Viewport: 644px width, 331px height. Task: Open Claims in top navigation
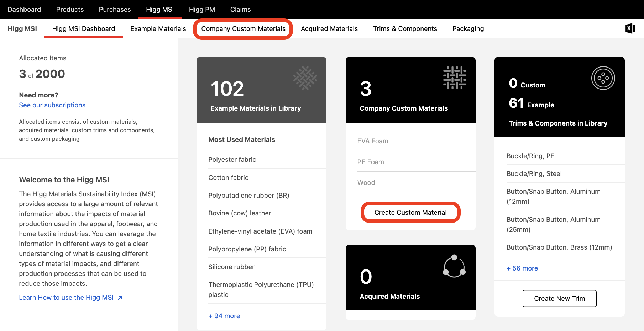[x=240, y=9]
